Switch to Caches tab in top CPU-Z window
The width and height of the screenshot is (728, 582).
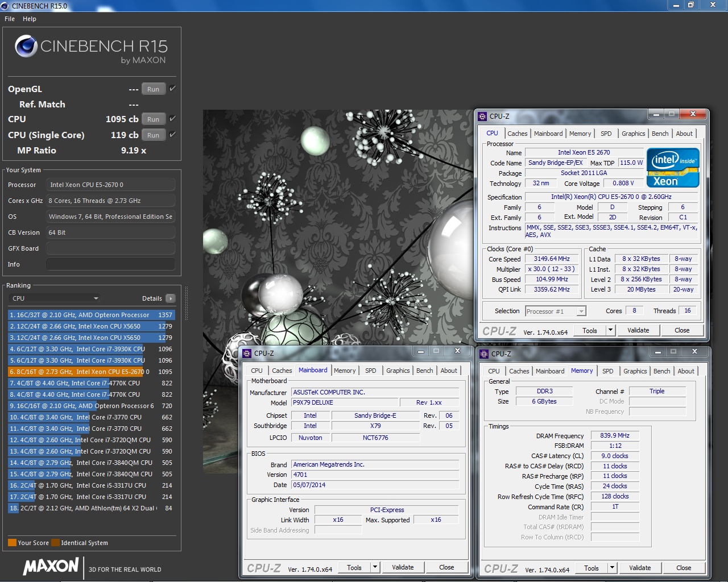[x=518, y=134]
